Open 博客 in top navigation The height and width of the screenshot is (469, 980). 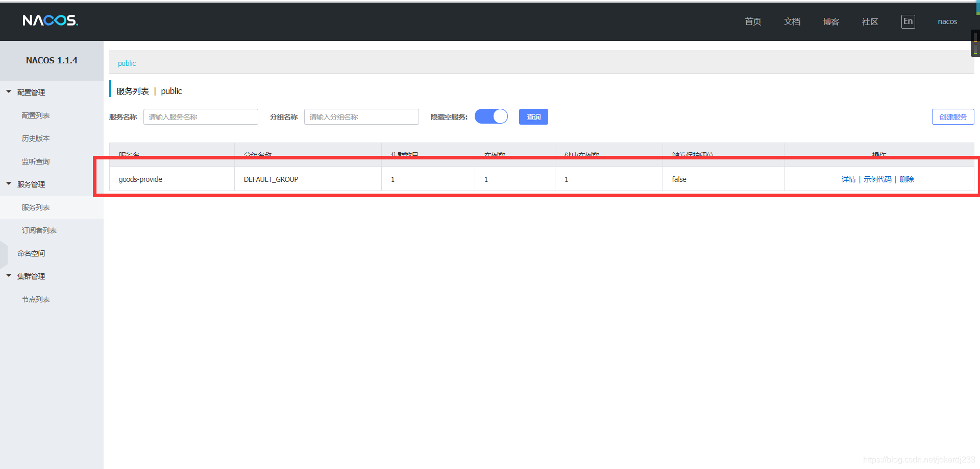(831, 21)
